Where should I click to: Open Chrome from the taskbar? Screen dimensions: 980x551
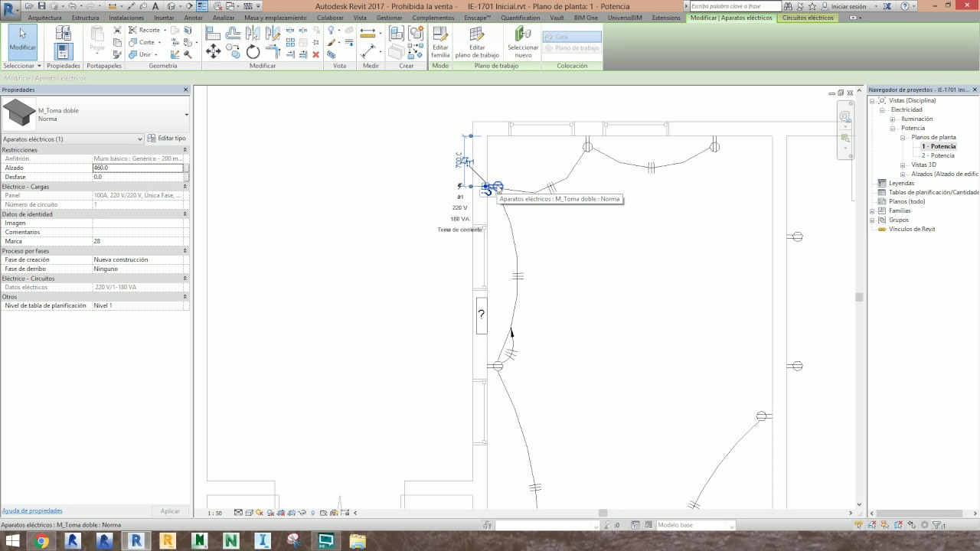pos(41,541)
